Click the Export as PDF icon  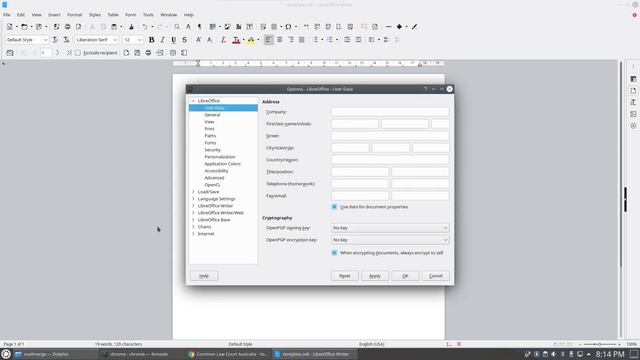56,27
